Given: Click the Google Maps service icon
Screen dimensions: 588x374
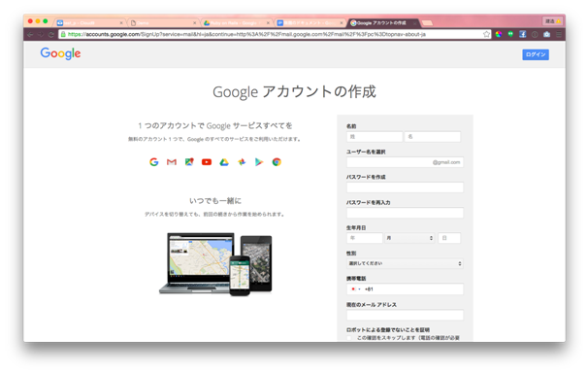Looking at the screenshot, I should click(189, 162).
